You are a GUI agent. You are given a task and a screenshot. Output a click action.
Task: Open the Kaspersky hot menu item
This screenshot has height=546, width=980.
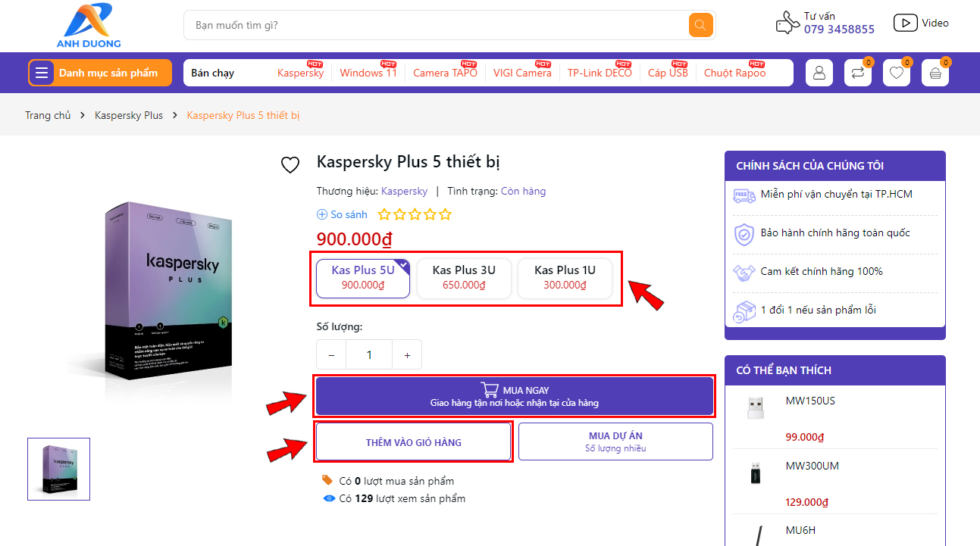click(300, 73)
